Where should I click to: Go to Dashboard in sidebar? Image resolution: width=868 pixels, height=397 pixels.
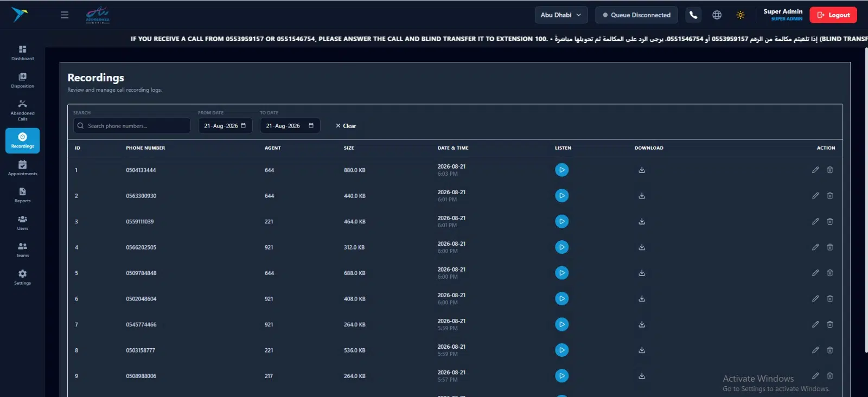(22, 53)
